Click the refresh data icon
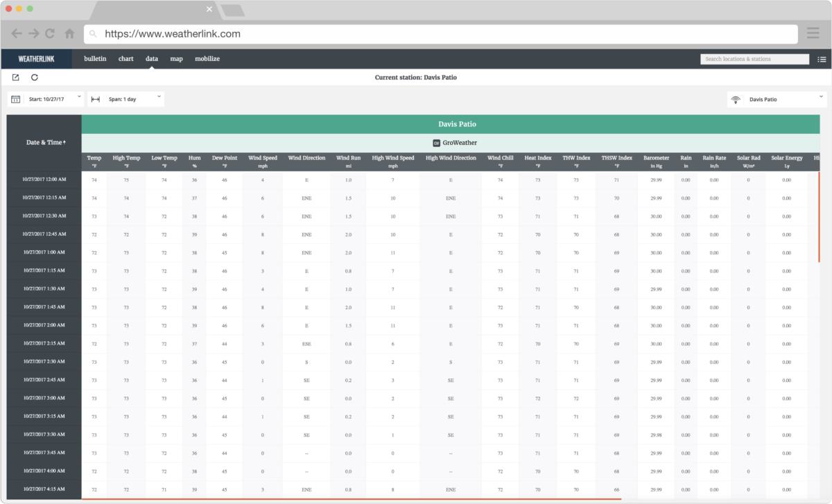Screen dimensions: 832x504 coord(35,77)
